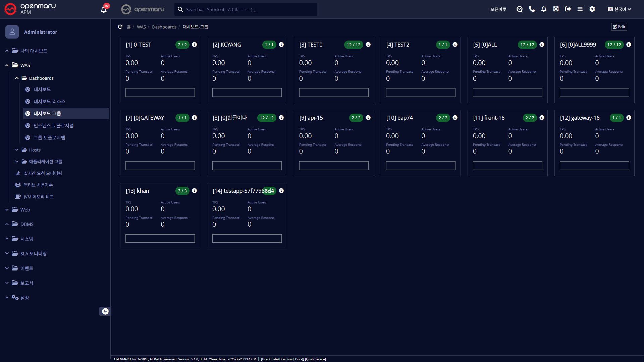The height and width of the screenshot is (362, 644).
Task: Toggle the hamburger menu in top bar
Action: click(x=580, y=9)
